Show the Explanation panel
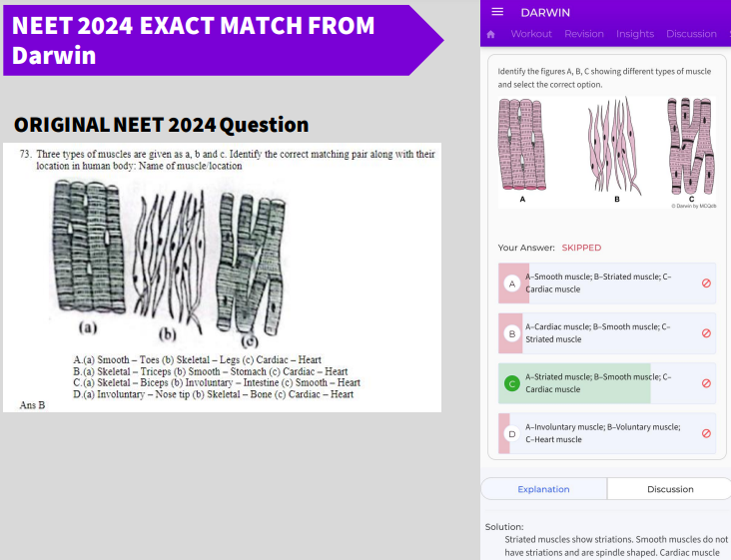Viewport: 731px width, 560px height. 543,489
